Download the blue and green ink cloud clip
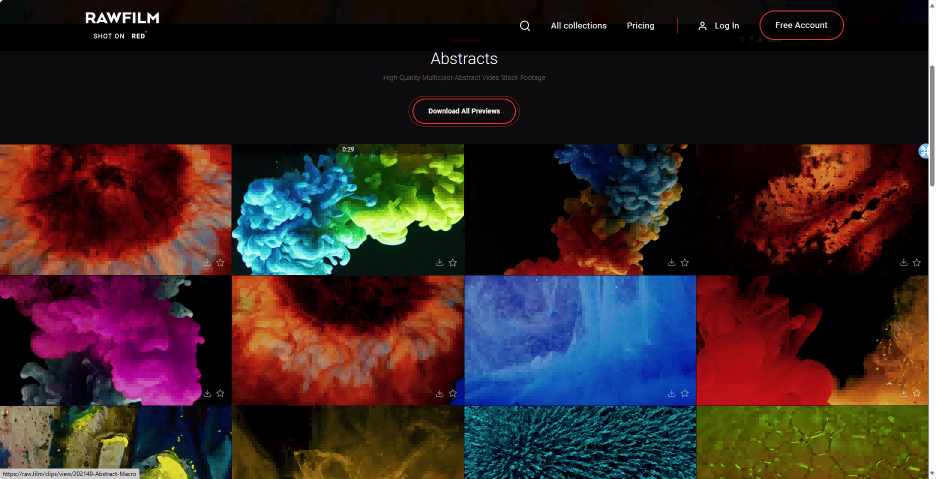 pyautogui.click(x=440, y=262)
